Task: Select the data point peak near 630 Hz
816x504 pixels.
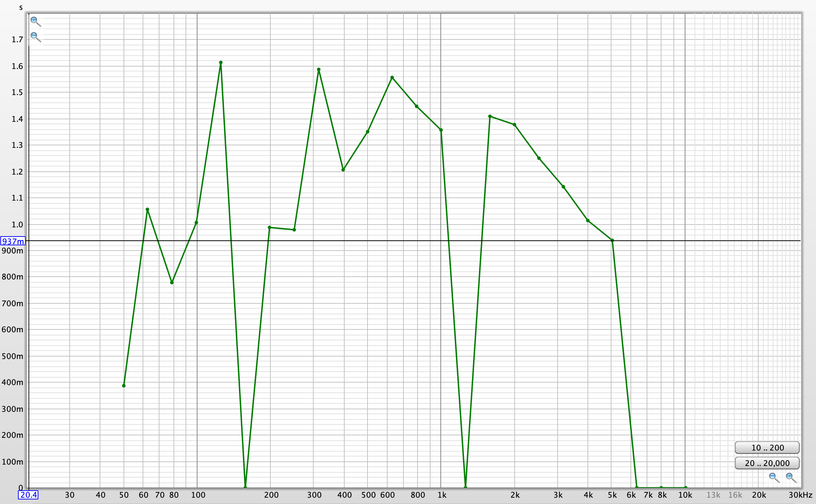Action: [392, 77]
